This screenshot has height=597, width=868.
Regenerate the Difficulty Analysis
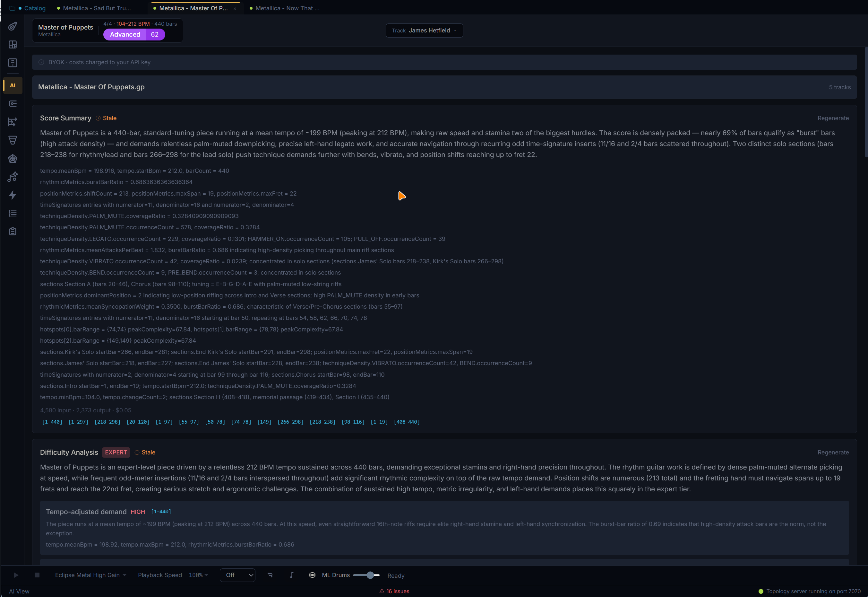833,452
